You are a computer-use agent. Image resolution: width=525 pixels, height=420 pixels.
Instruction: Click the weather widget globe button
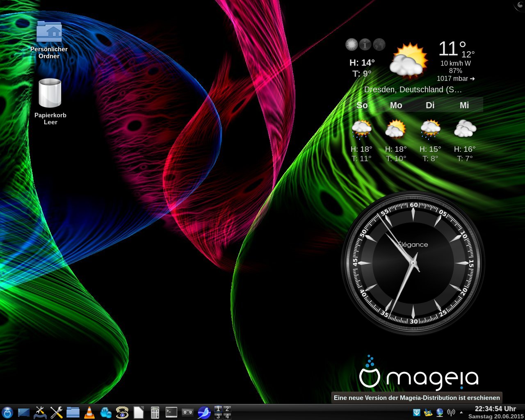pyautogui.click(x=379, y=44)
